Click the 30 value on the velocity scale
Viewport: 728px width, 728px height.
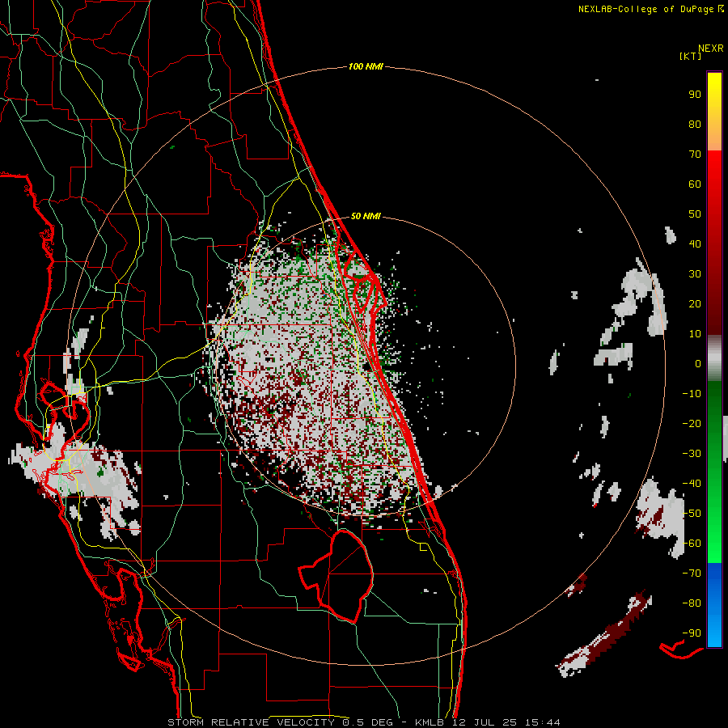(695, 274)
